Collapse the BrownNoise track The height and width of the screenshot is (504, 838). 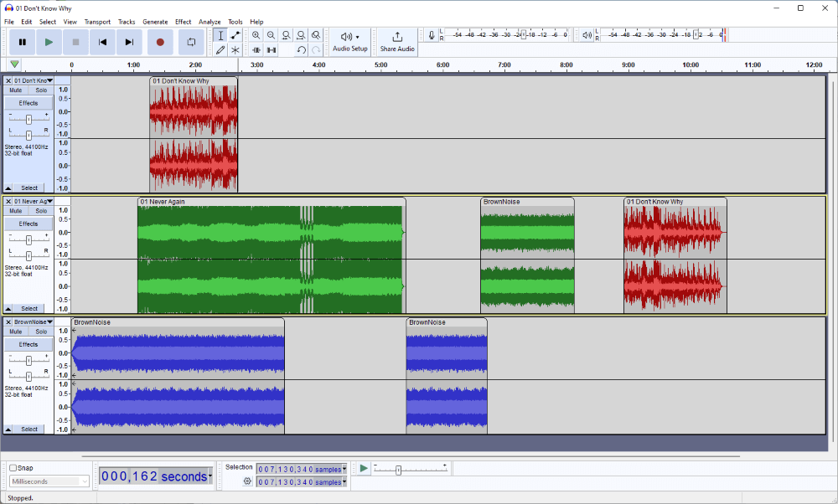click(8, 429)
